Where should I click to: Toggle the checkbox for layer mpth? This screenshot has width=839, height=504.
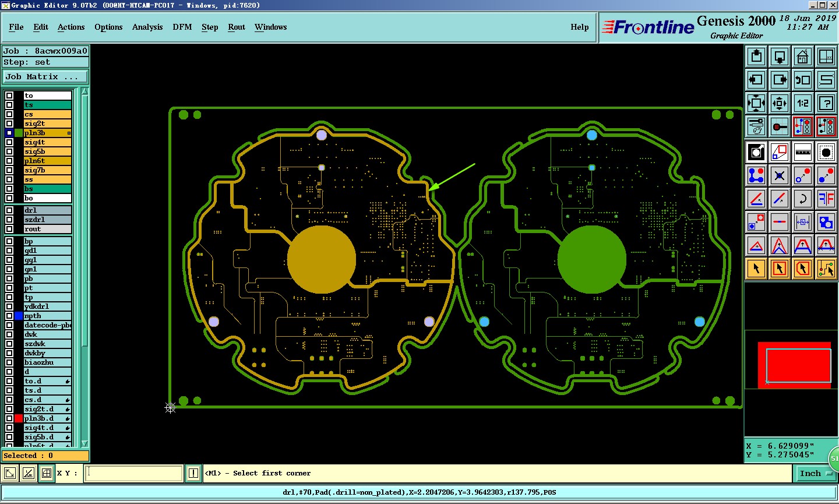(9, 316)
